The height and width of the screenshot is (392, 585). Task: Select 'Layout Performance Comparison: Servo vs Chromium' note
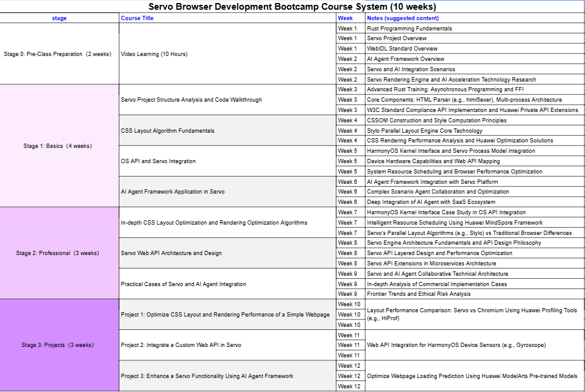(475, 315)
